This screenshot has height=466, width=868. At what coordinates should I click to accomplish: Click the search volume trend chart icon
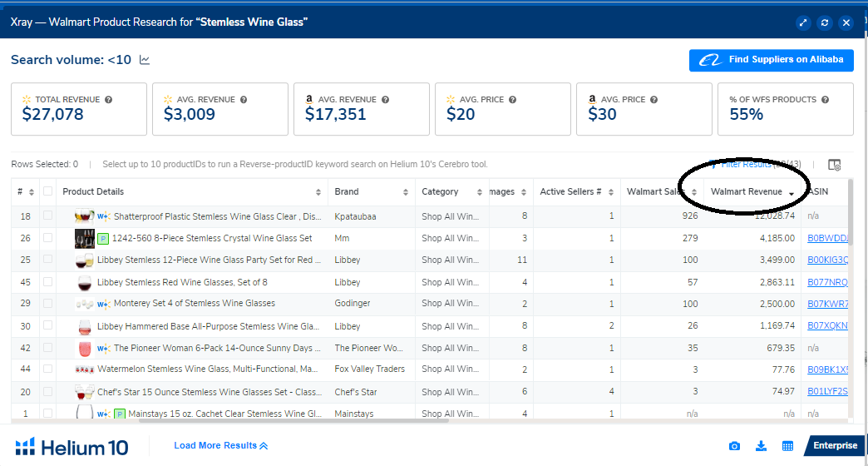(x=145, y=60)
